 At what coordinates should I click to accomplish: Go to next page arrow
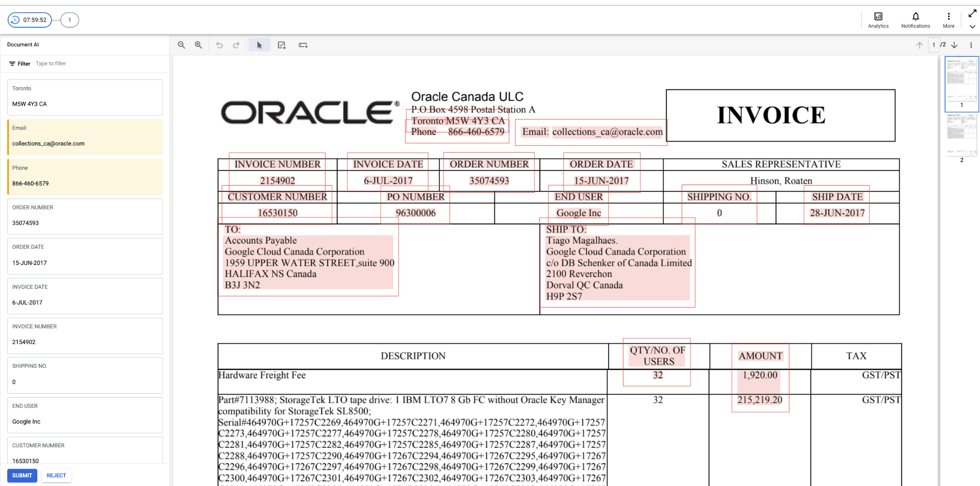[x=954, y=45]
